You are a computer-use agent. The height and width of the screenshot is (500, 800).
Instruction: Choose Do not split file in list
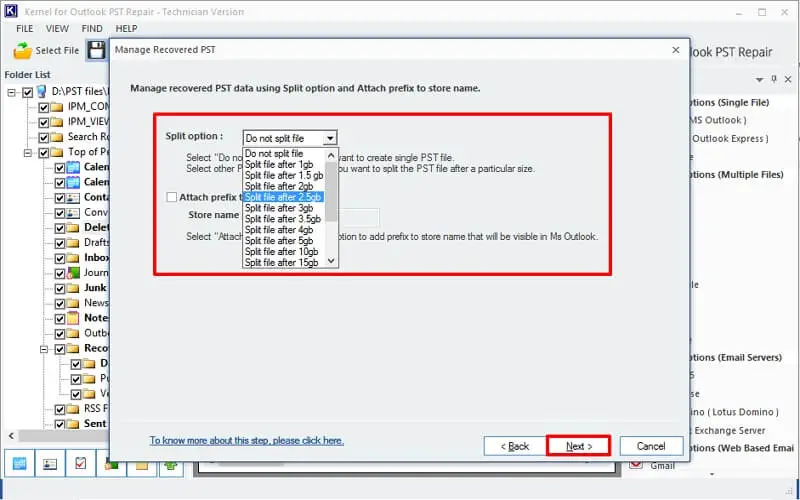pyautogui.click(x=284, y=154)
